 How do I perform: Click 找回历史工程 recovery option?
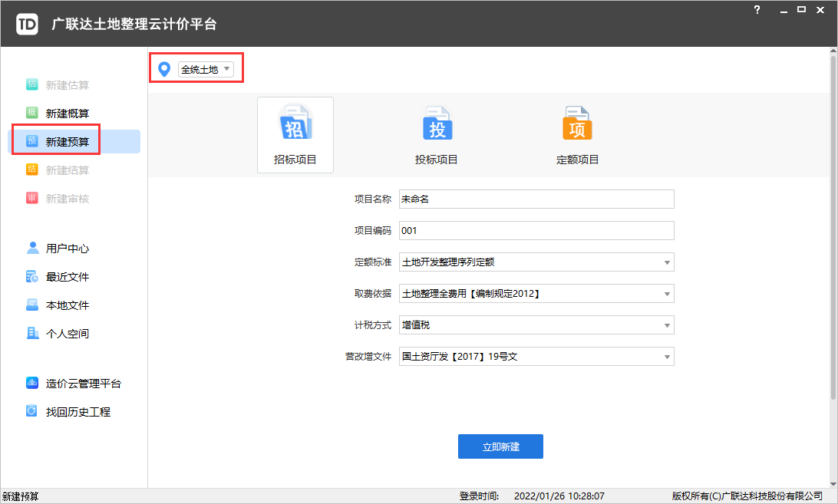click(x=78, y=412)
